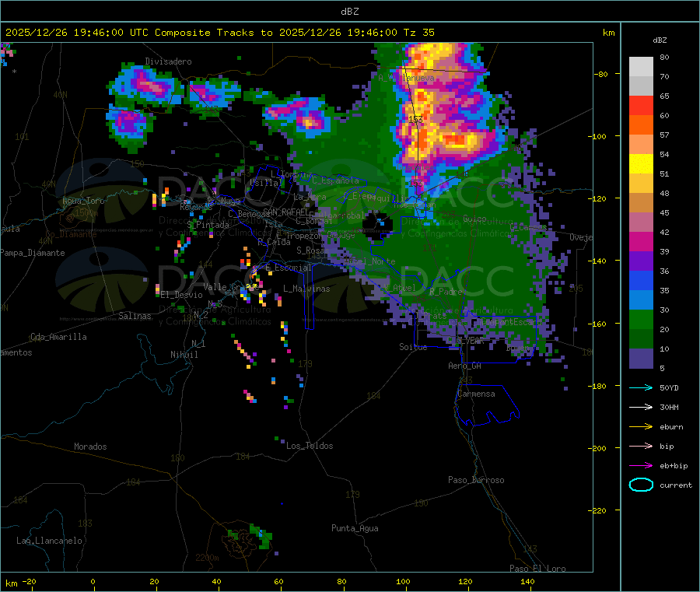Screen dimensions: 700x592
Task: Click the composite tracks timestamp header text
Action: pos(219,33)
